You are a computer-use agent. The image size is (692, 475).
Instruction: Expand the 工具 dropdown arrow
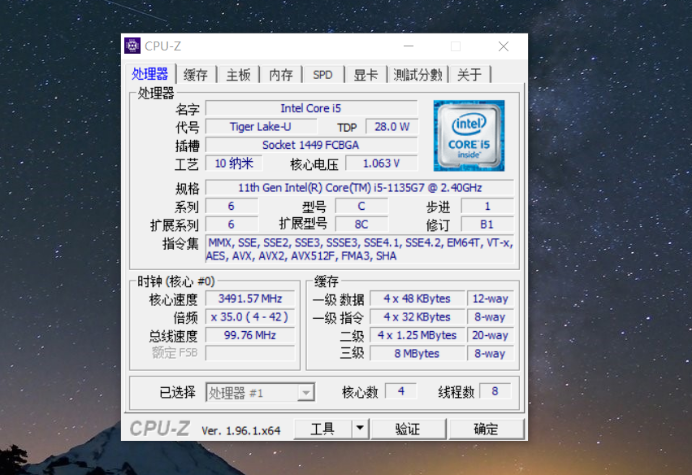click(x=360, y=429)
